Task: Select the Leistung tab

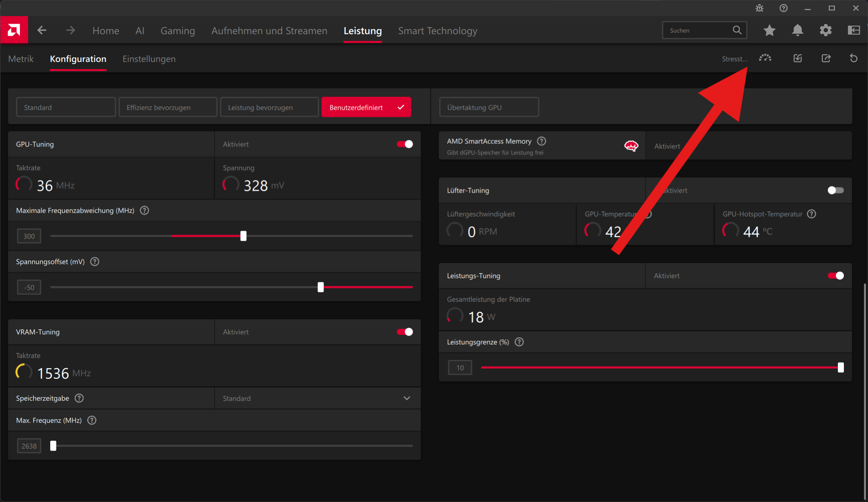Action: (362, 31)
